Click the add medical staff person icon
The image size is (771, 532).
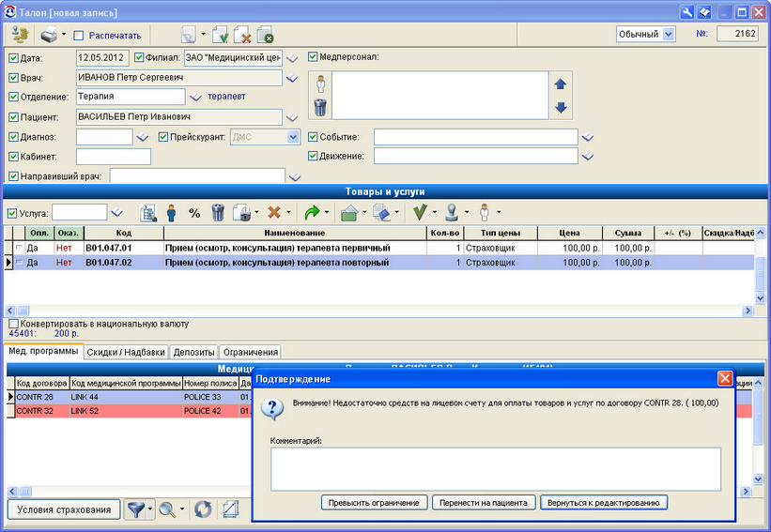click(x=320, y=84)
